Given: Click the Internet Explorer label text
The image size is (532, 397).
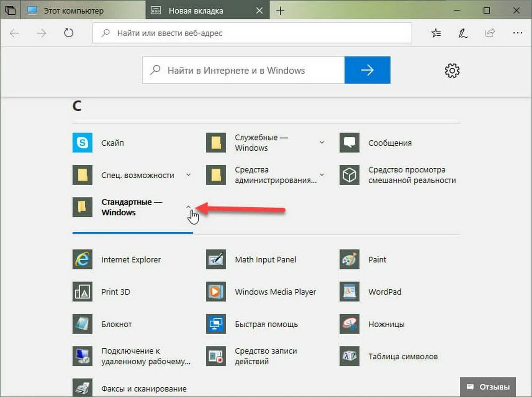Looking at the screenshot, I should 131,260.
